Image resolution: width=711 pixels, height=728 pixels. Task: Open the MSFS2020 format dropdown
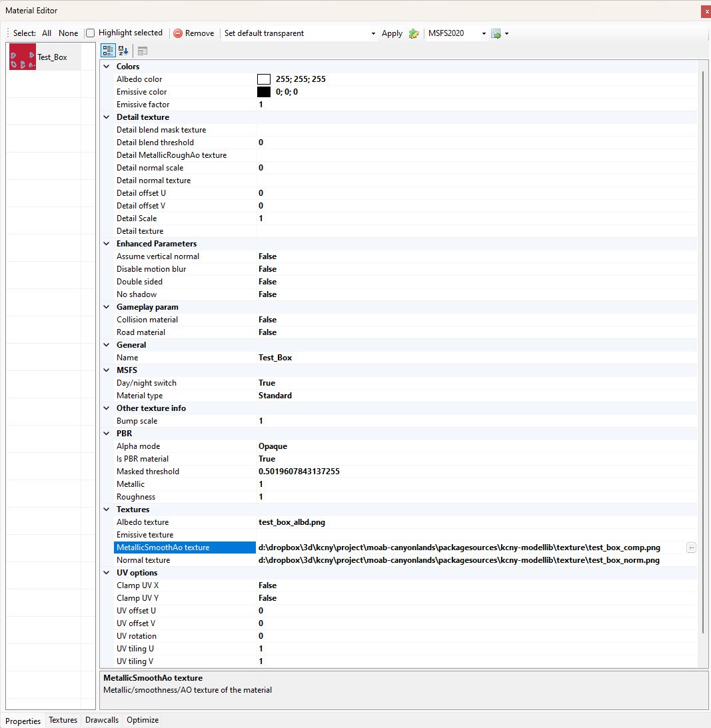[x=484, y=33]
